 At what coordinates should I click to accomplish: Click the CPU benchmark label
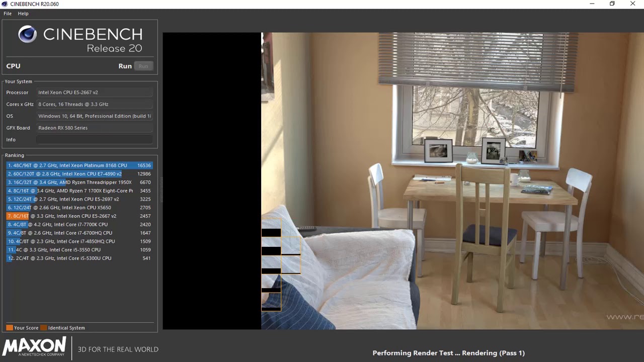pos(13,66)
